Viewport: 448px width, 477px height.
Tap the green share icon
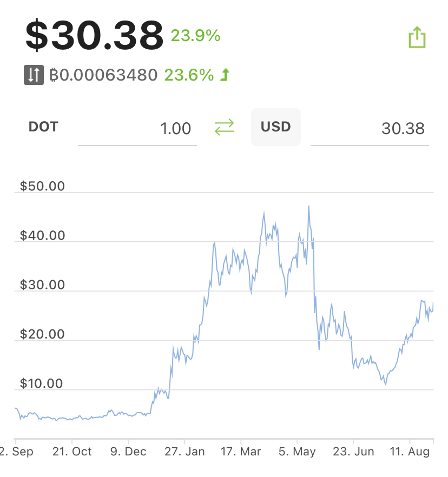coord(417,37)
